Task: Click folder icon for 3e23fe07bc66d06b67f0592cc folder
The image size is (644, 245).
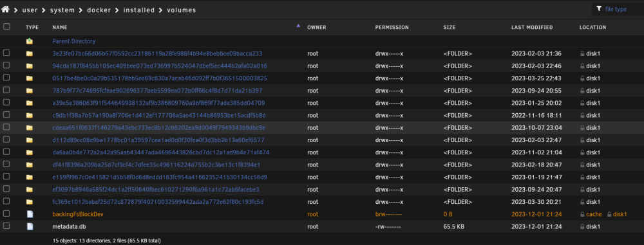Action: click(x=29, y=53)
